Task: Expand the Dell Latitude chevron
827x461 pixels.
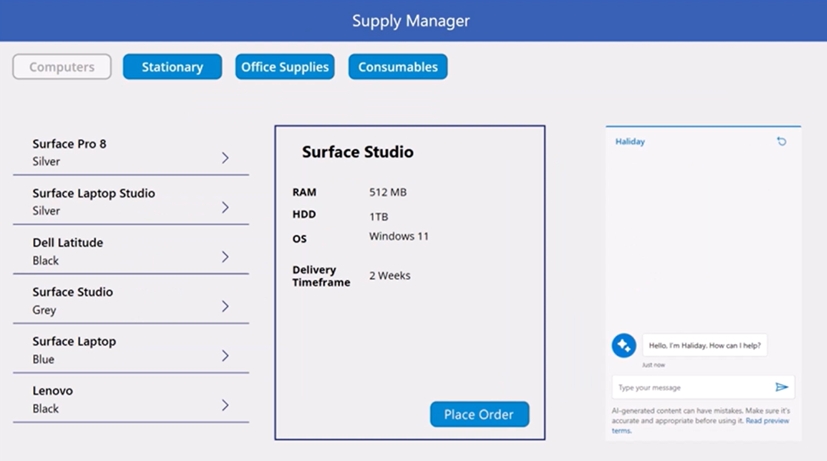Action: pos(225,257)
